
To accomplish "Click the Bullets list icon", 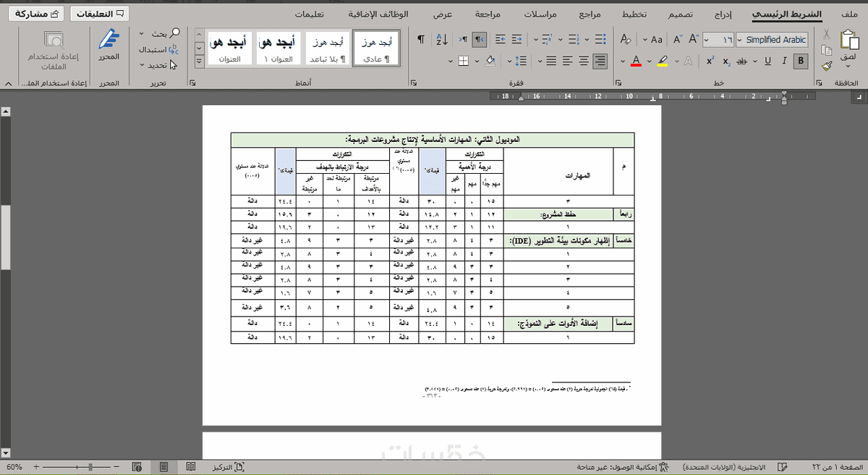I will (x=599, y=39).
